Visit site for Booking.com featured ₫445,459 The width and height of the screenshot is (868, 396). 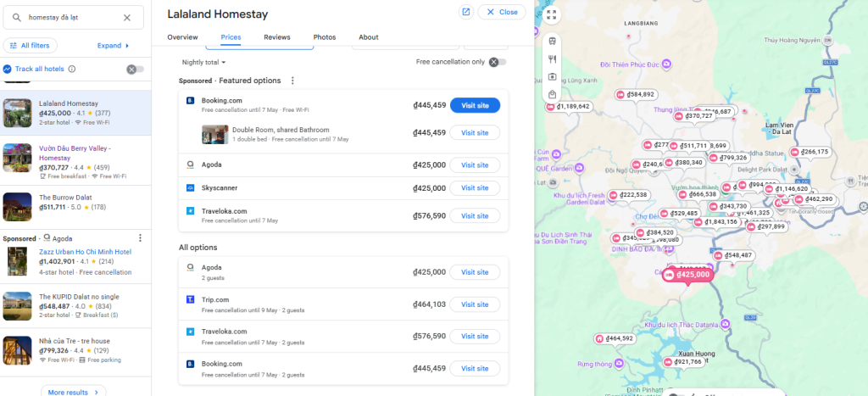point(475,105)
